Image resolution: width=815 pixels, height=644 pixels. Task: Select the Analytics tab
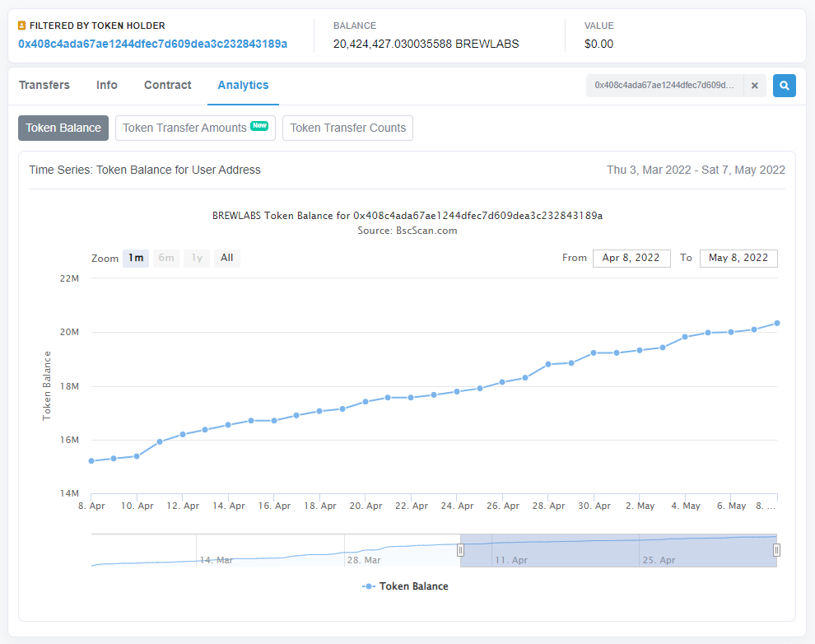point(243,85)
